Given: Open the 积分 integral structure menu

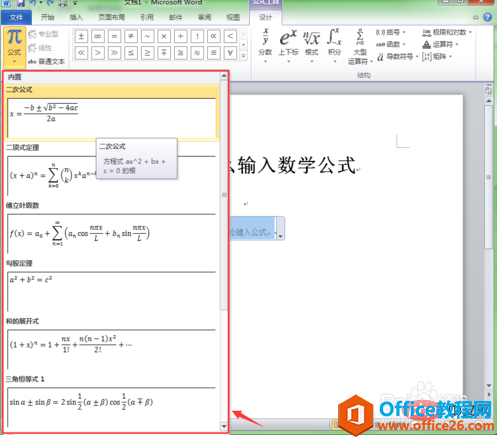Looking at the screenshot, I should click(334, 46).
